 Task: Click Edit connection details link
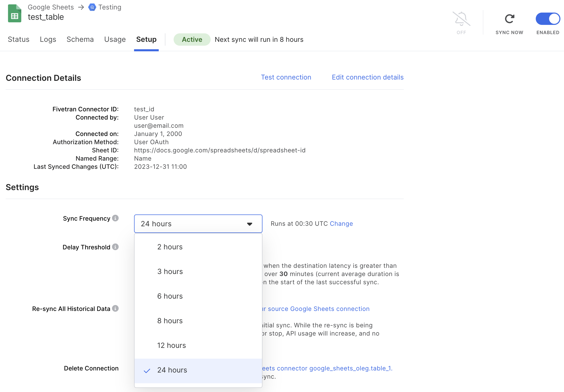[368, 77]
